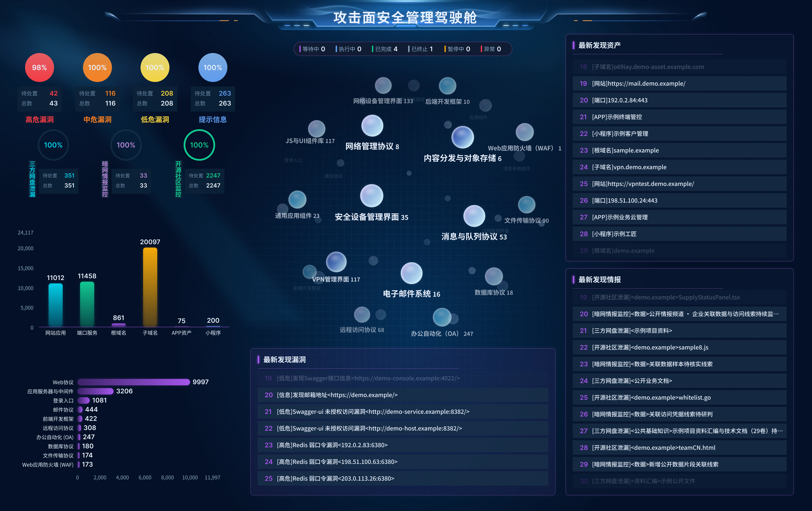The image size is (812, 511).
Task: Select the 电子邮件系统 16 bubble
Action: 411,273
